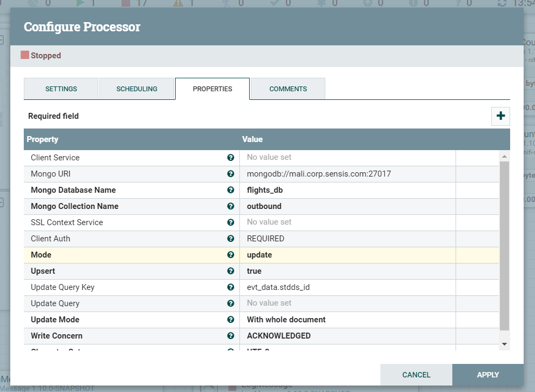Screen dimensions: 535x392
Task: Switch to the Scheduling tab
Action: pos(137,89)
